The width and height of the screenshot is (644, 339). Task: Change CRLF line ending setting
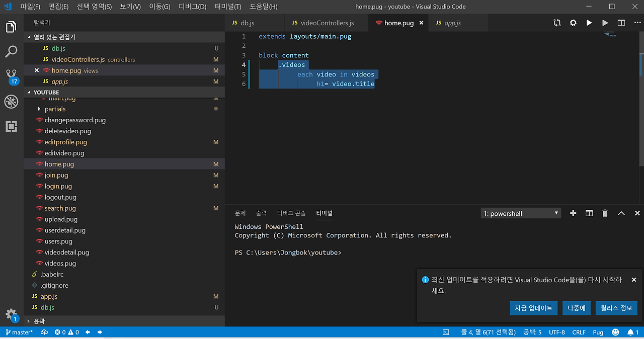click(x=579, y=332)
